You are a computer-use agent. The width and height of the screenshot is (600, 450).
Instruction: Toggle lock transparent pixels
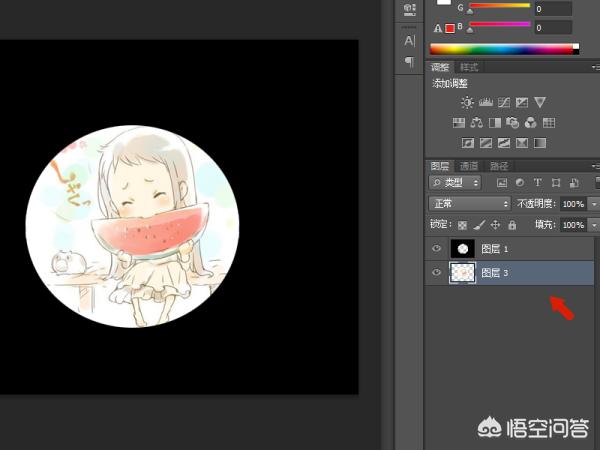point(462,226)
